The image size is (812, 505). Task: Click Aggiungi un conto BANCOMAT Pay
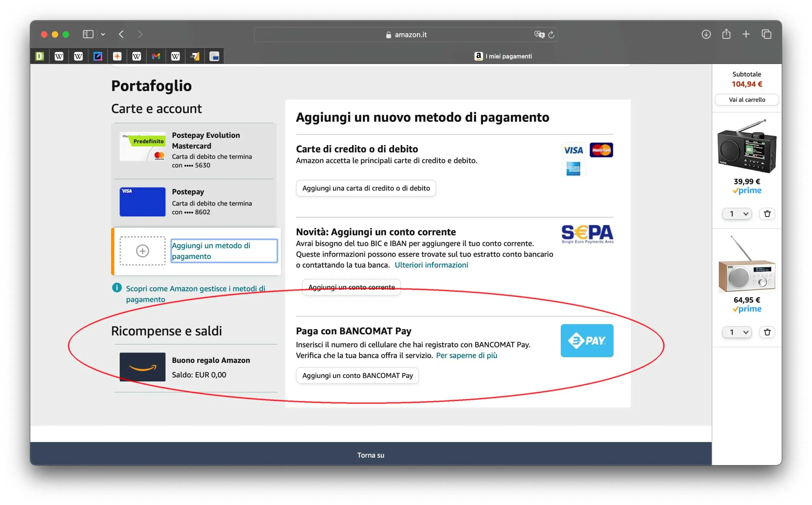tap(357, 375)
